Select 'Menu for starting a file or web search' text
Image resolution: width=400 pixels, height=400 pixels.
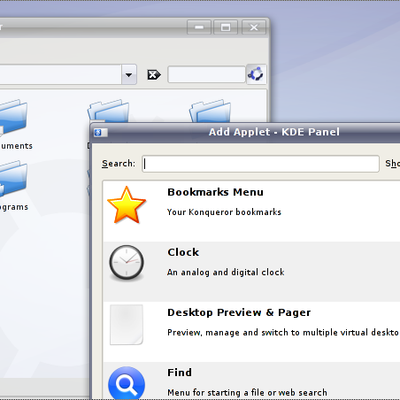(247, 392)
